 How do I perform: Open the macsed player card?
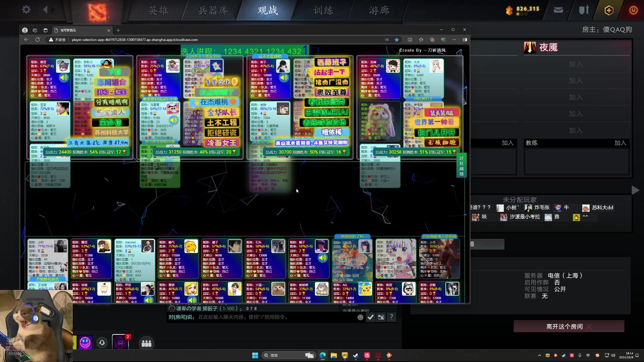[x=135, y=259]
